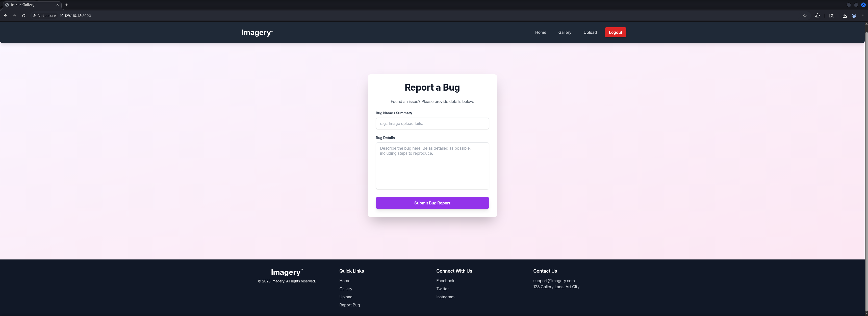Reload the page with refresh icon
The height and width of the screenshot is (316, 868).
[23, 15]
